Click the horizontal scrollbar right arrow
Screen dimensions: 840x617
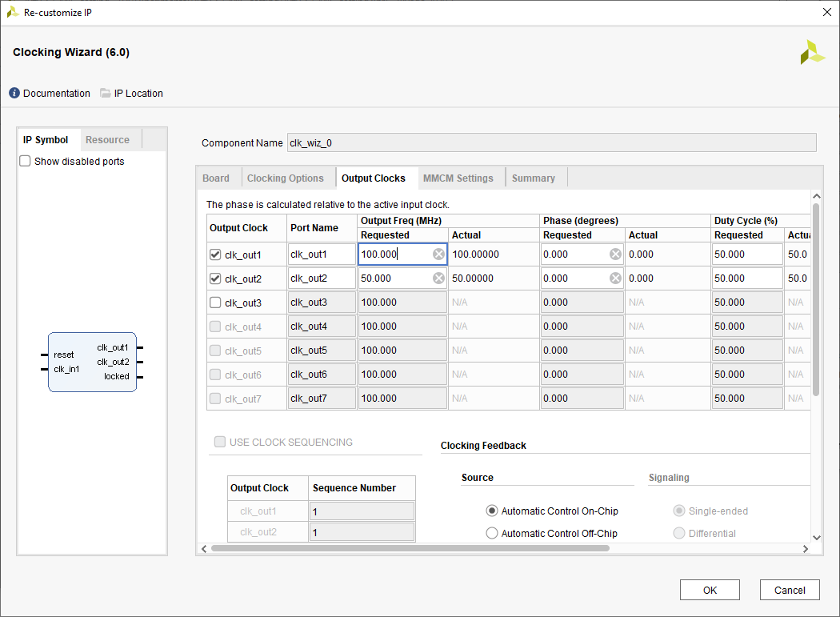805,549
